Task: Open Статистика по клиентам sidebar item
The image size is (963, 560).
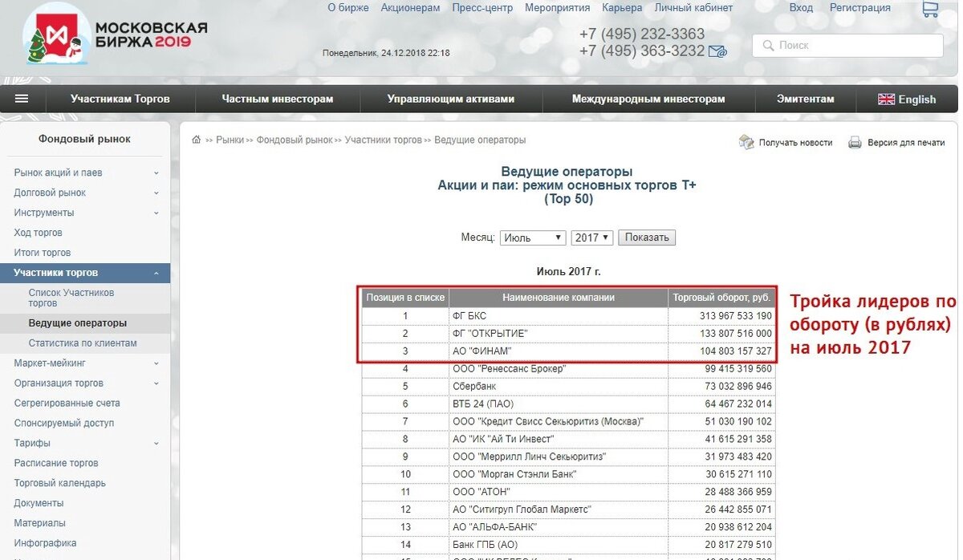Action: click(83, 343)
